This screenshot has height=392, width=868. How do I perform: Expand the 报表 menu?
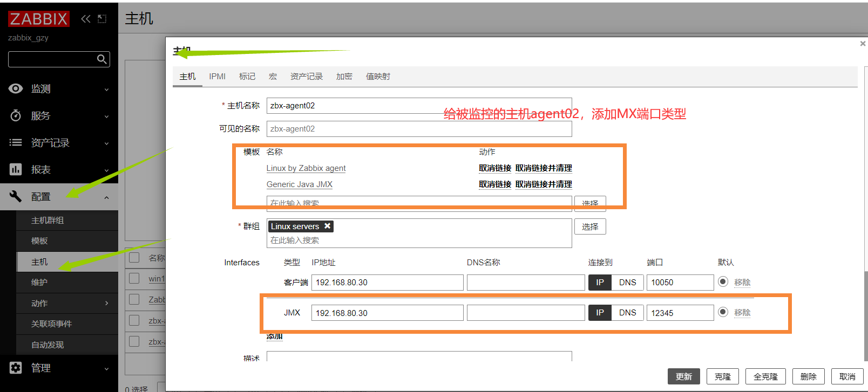click(106, 170)
